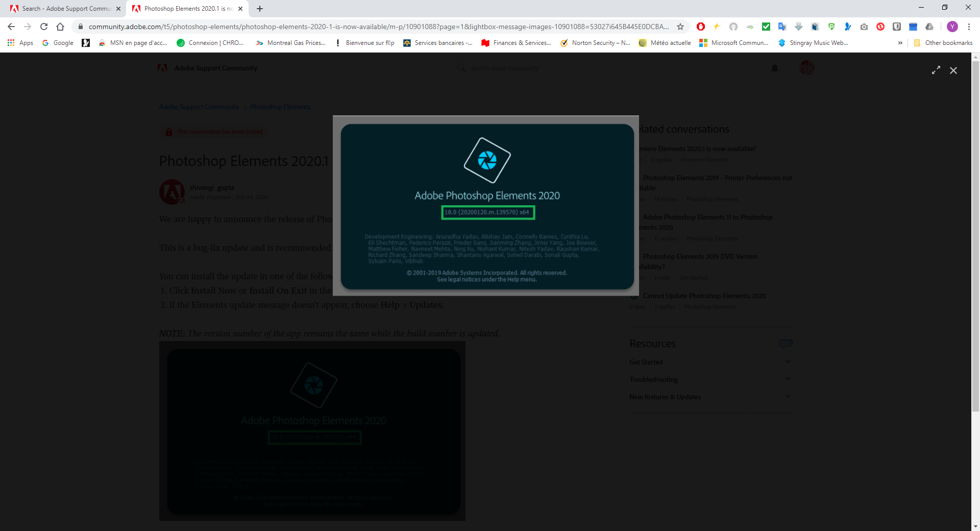This screenshot has width=980, height=531.
Task: Expand New features & Updates in Resources
Action: pos(710,397)
